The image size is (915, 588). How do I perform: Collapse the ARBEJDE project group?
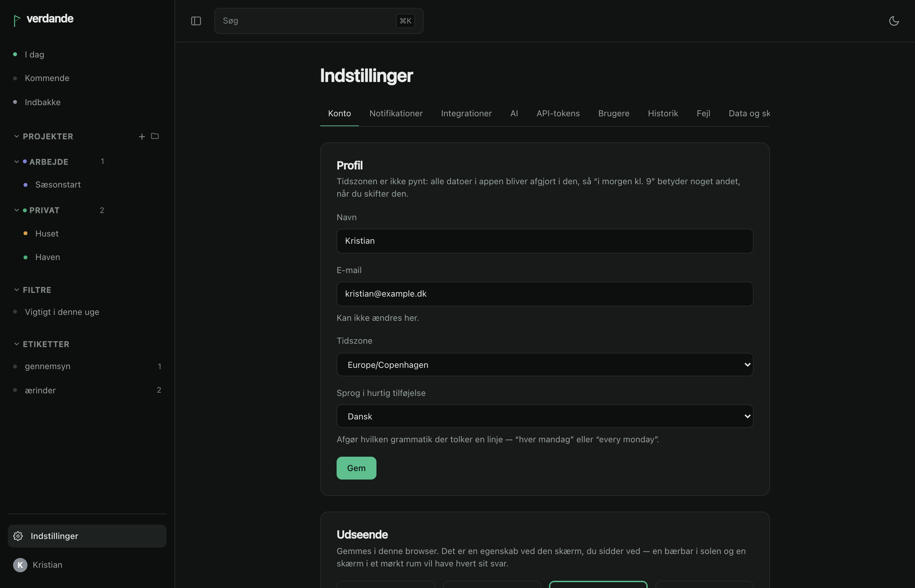16,161
